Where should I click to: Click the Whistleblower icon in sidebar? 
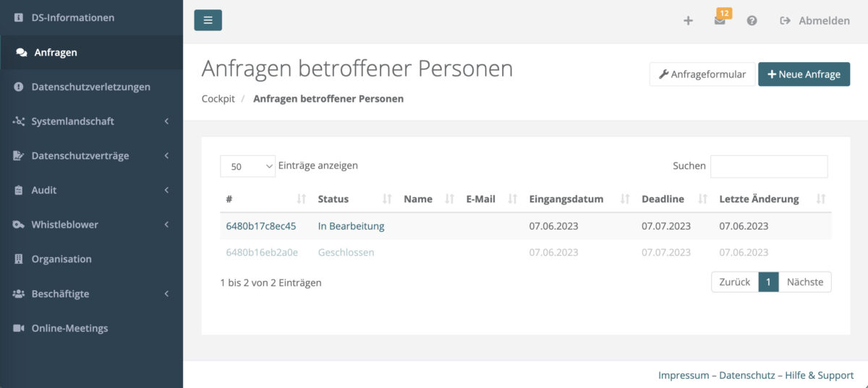(x=19, y=225)
